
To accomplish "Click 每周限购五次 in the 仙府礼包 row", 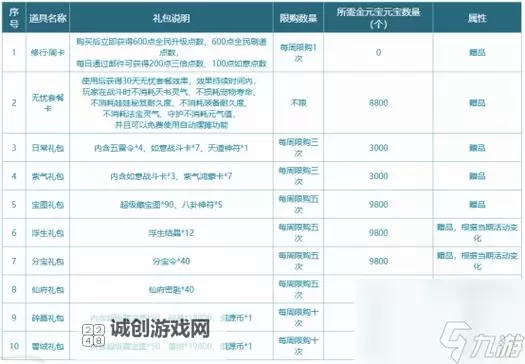I will [298, 289].
